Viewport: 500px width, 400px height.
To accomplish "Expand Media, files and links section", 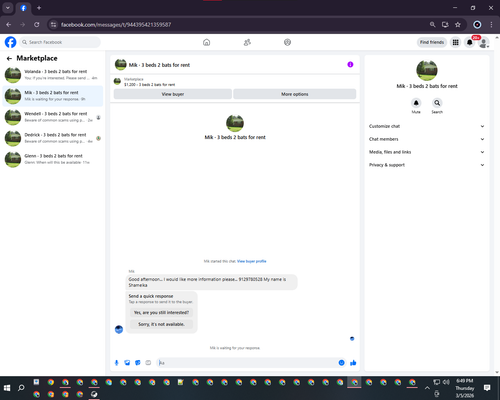I will click(x=426, y=152).
